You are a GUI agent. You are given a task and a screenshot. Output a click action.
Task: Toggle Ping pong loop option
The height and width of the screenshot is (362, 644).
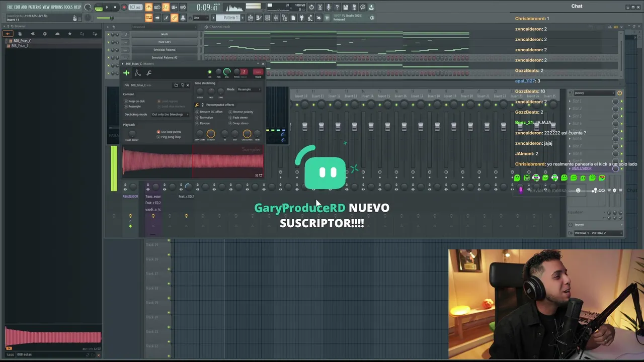pyautogui.click(x=169, y=137)
